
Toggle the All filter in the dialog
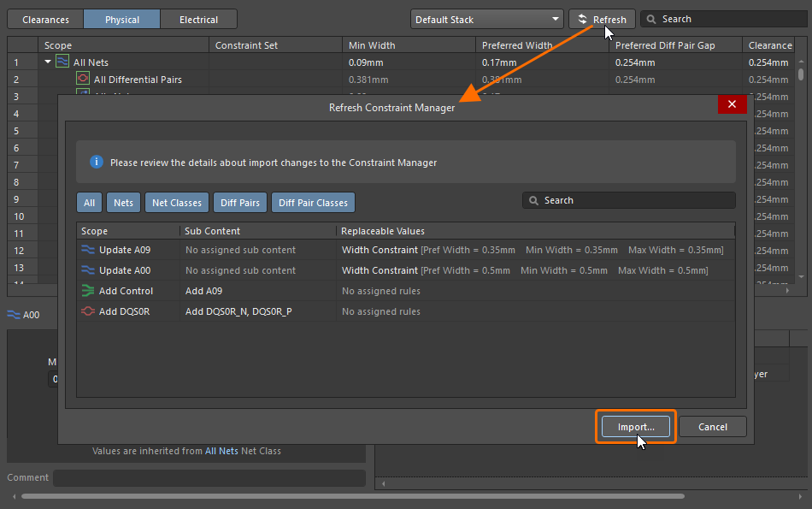[x=89, y=203]
